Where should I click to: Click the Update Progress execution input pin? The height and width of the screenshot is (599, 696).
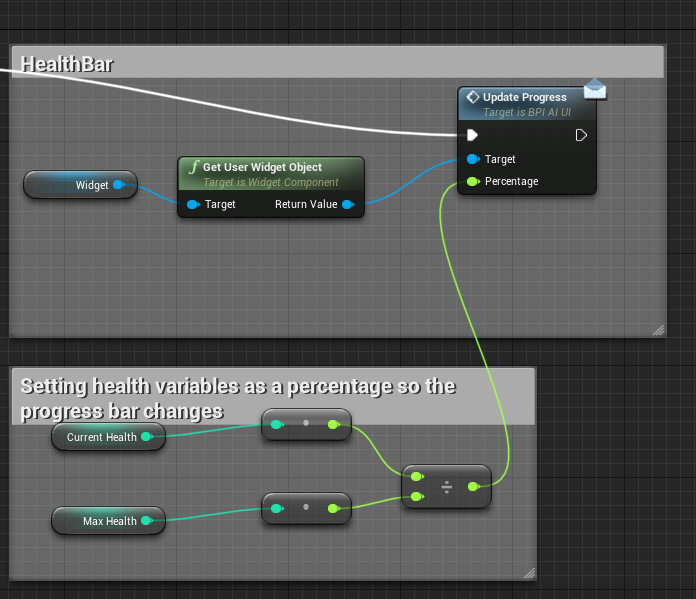pyautogui.click(x=472, y=135)
